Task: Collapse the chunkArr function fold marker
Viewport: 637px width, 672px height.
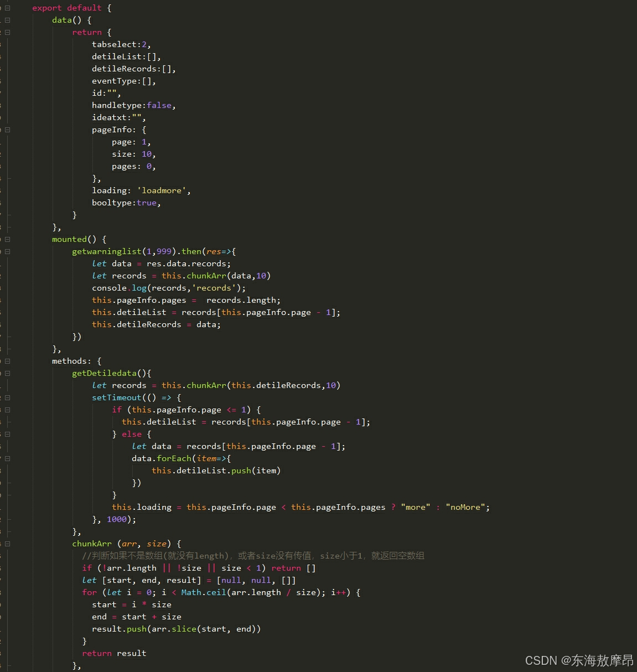Action: [x=7, y=544]
